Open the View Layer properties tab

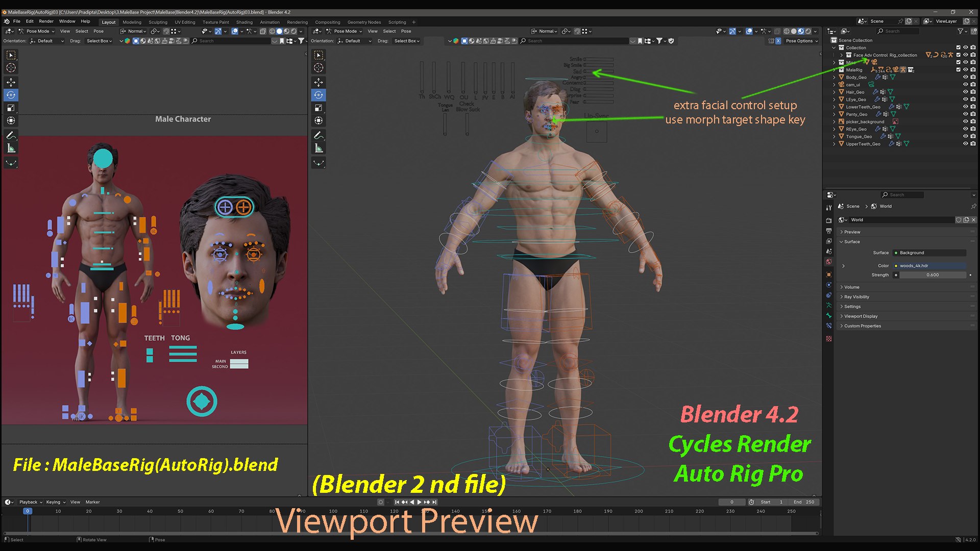[829, 241]
